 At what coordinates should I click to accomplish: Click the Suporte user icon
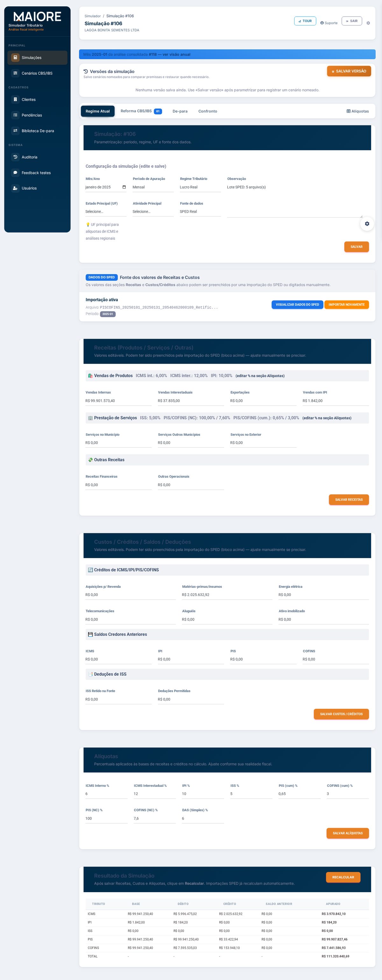[x=322, y=23]
